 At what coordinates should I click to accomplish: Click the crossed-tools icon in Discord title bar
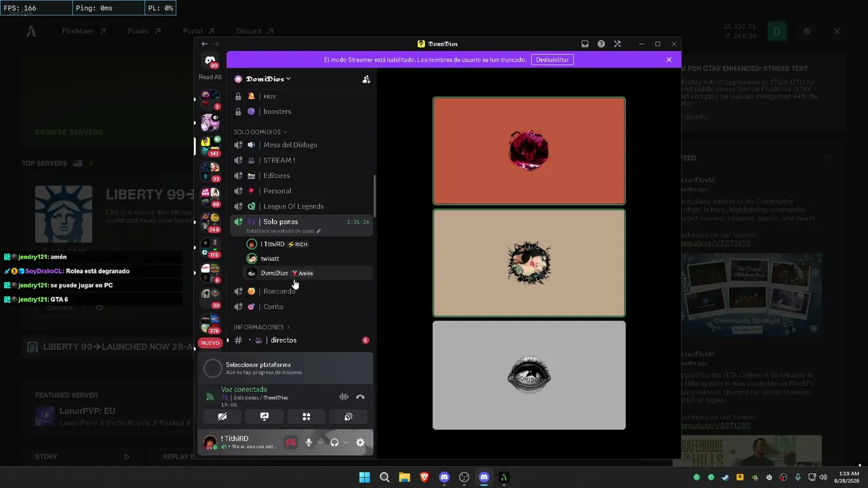pyautogui.click(x=617, y=44)
